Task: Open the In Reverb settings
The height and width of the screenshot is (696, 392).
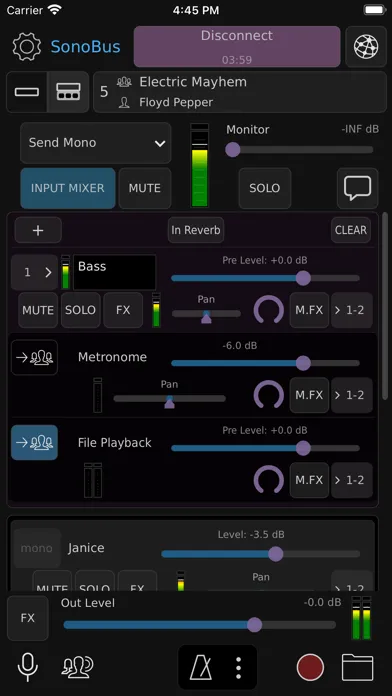Action: pos(196,230)
